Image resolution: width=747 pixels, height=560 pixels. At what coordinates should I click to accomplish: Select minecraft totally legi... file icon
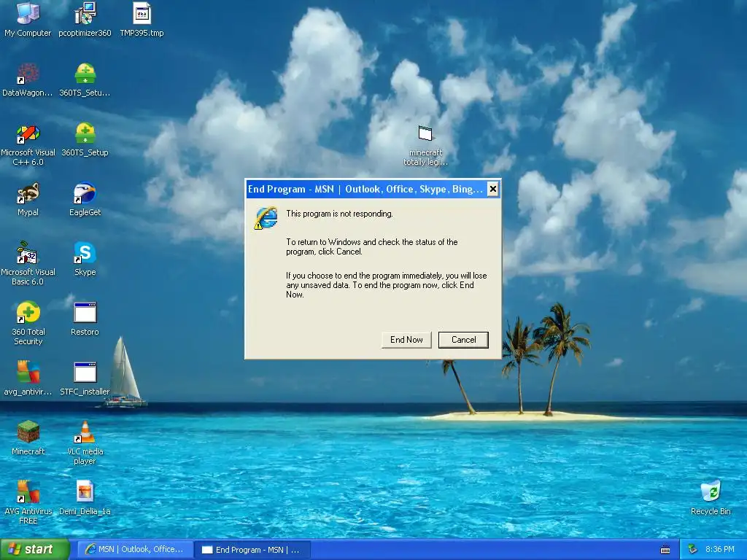pyautogui.click(x=425, y=146)
